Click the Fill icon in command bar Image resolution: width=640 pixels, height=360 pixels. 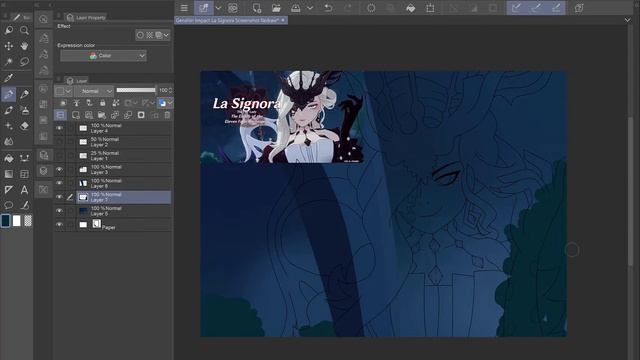411,8
